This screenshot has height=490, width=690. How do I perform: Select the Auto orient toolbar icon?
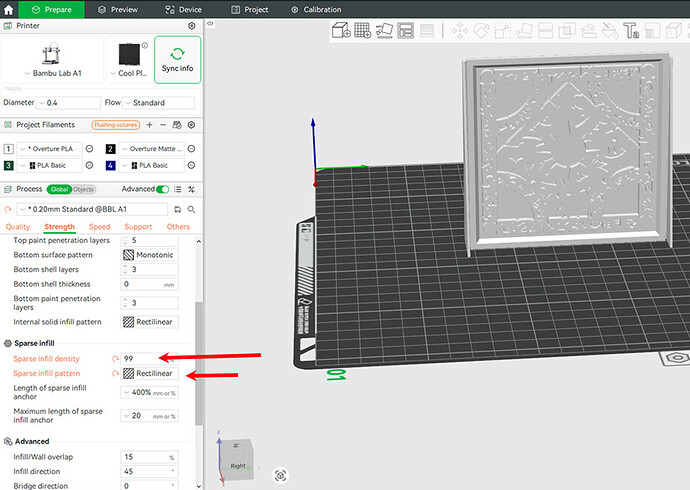pos(384,31)
